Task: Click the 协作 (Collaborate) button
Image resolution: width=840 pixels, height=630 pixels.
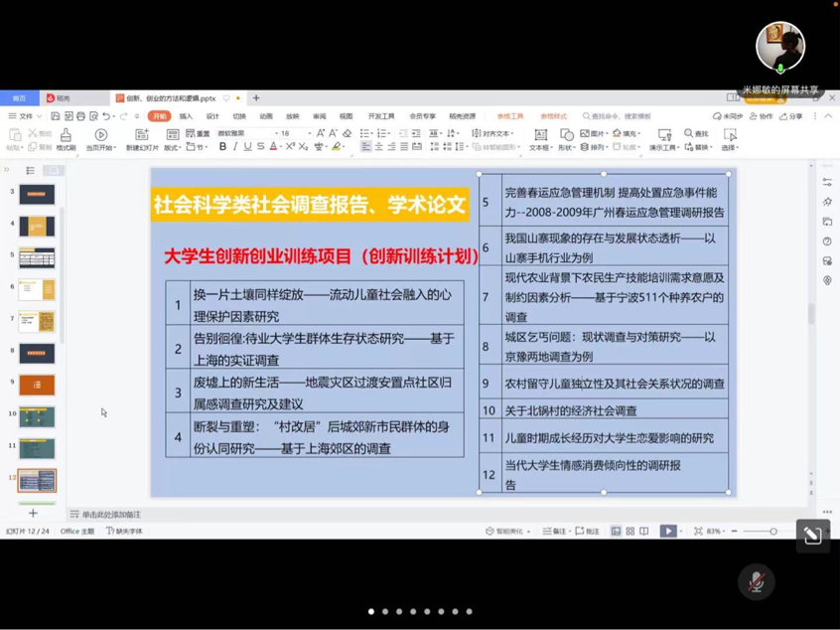Action: point(761,116)
